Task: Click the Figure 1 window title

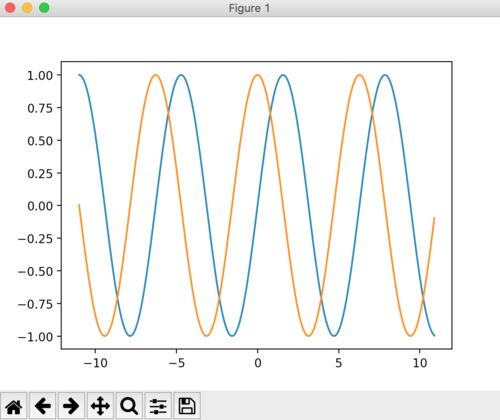Action: (x=249, y=8)
